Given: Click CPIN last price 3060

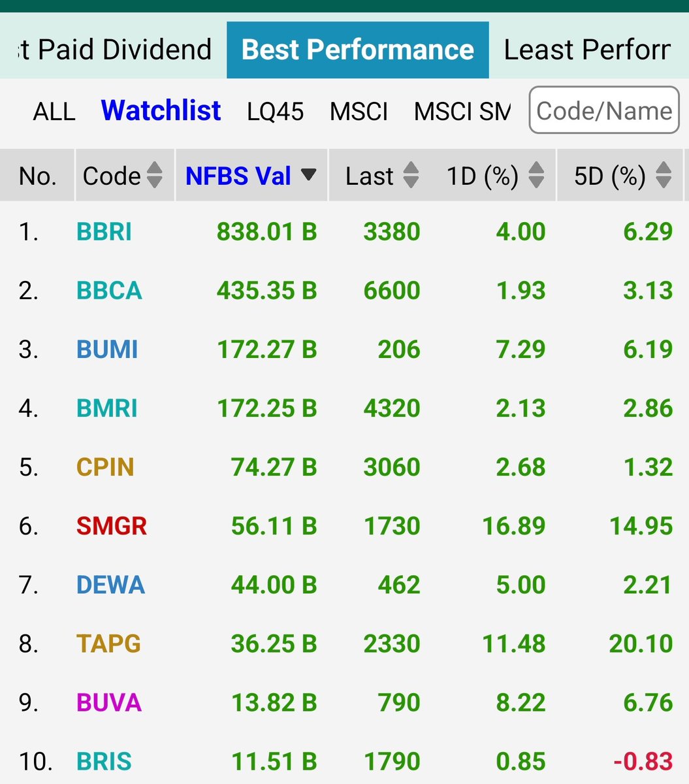Looking at the screenshot, I should pyautogui.click(x=392, y=467).
